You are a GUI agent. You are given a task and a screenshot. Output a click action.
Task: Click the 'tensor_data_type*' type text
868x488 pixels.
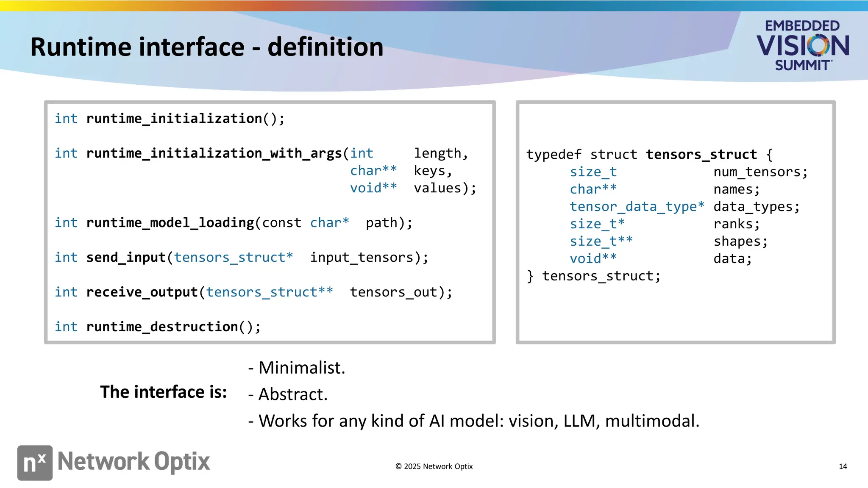coord(637,207)
